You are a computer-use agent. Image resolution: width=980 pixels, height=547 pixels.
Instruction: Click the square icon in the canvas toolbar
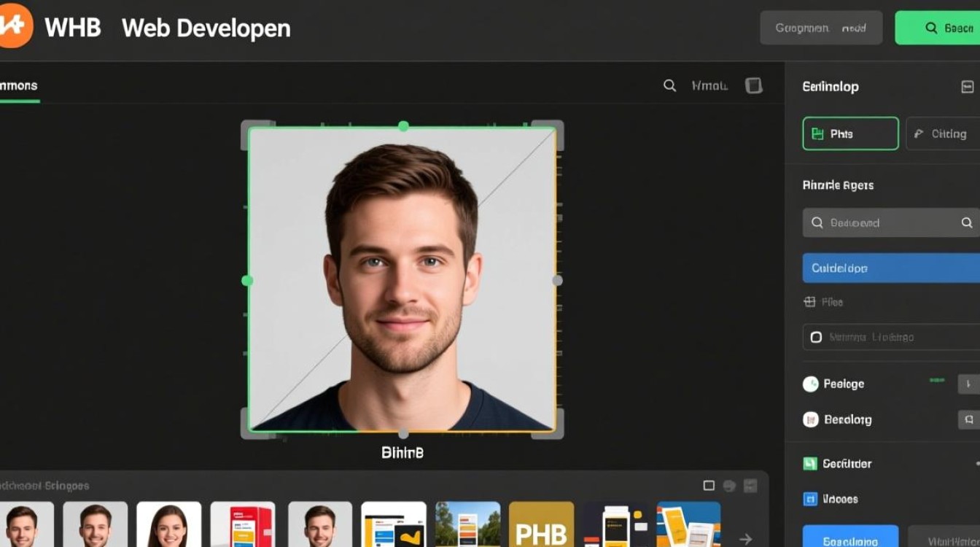(753, 86)
